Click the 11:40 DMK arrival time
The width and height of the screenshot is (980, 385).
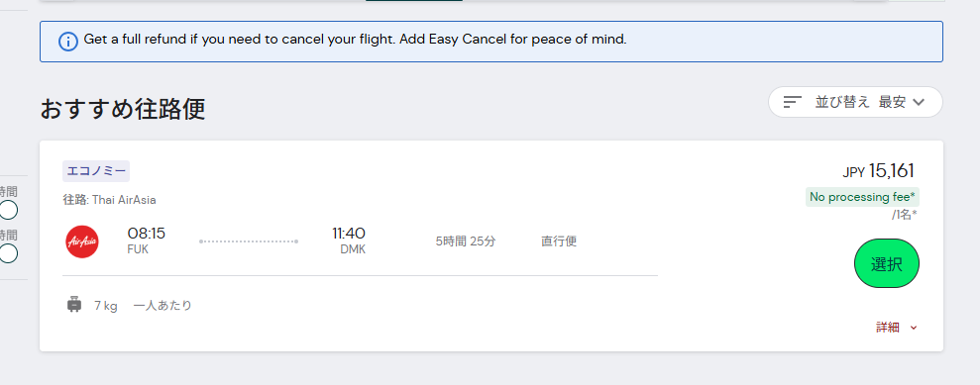click(x=349, y=241)
